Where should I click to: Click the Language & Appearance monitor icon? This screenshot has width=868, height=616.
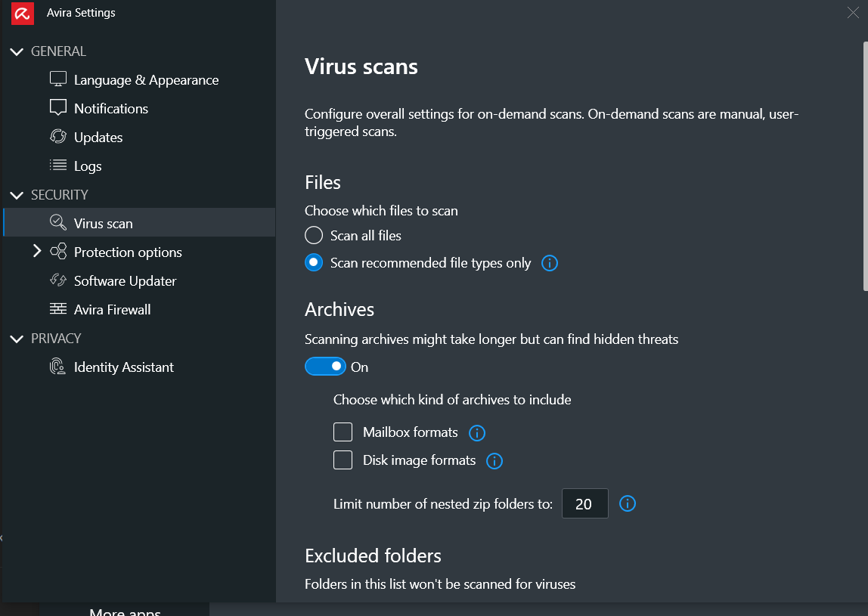(58, 79)
